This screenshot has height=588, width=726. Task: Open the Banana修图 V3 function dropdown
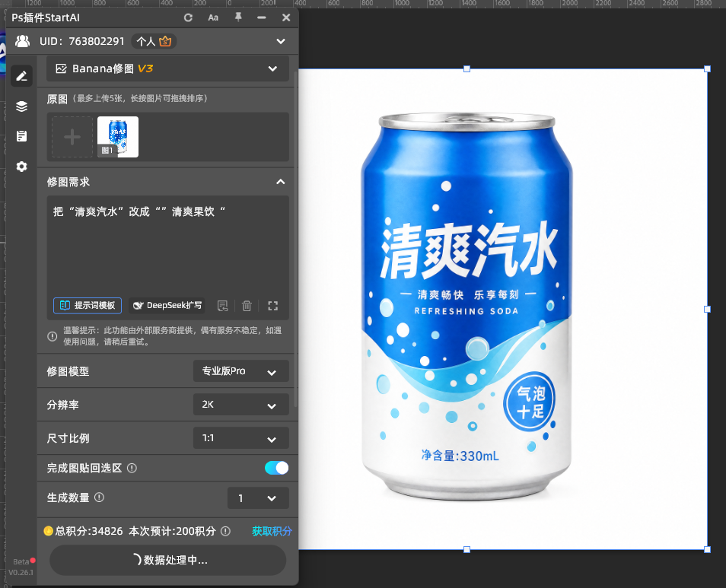(167, 68)
